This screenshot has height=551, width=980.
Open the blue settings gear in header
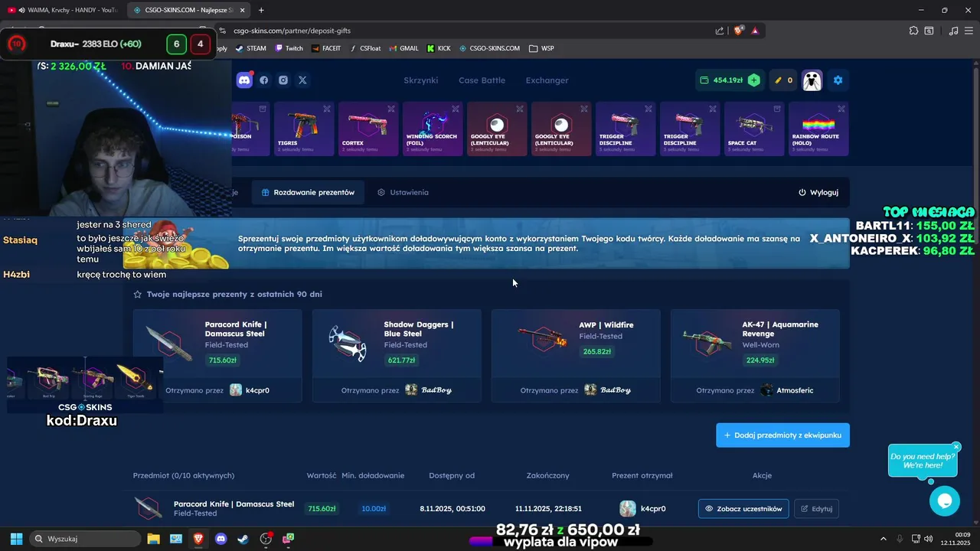(x=838, y=80)
